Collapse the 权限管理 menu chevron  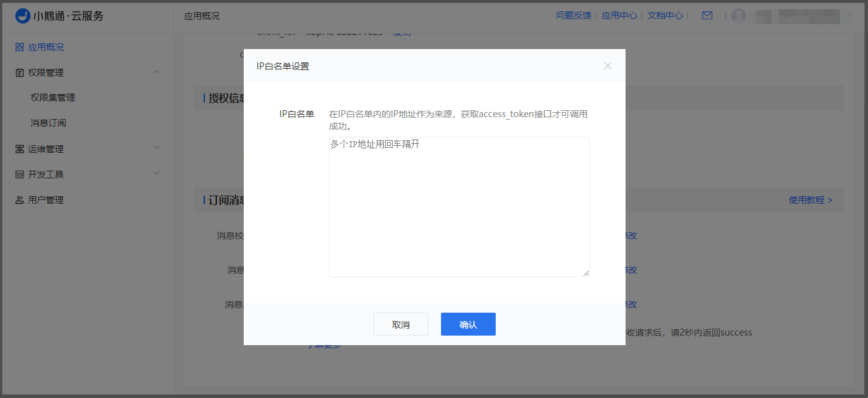157,72
